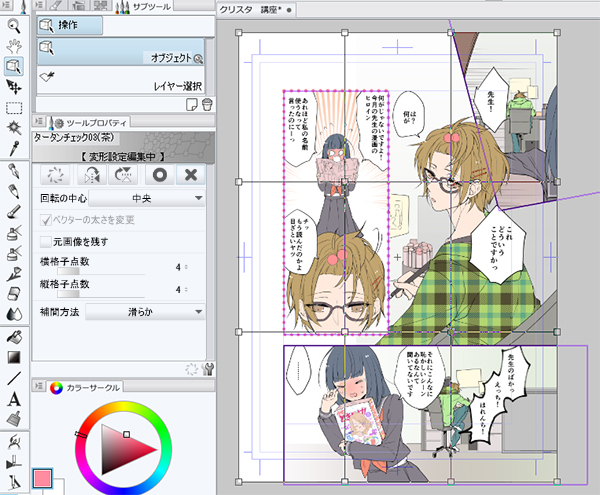This screenshot has width=600, height=495.
Task: Select the Auto select magic wand tool
Action: (14, 127)
